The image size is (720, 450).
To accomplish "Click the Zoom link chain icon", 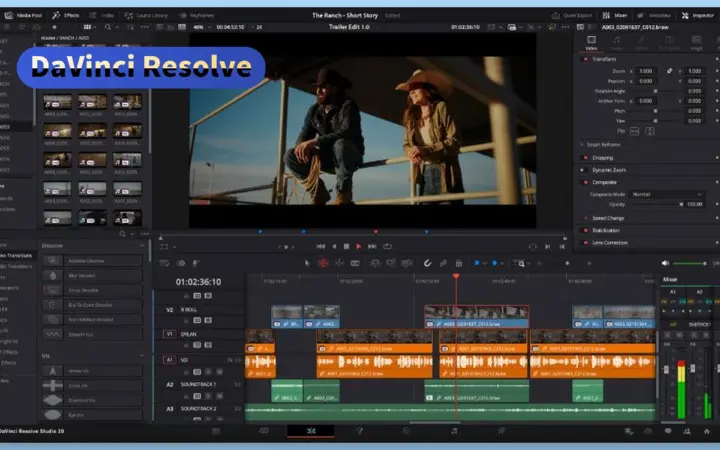I will coord(669,71).
